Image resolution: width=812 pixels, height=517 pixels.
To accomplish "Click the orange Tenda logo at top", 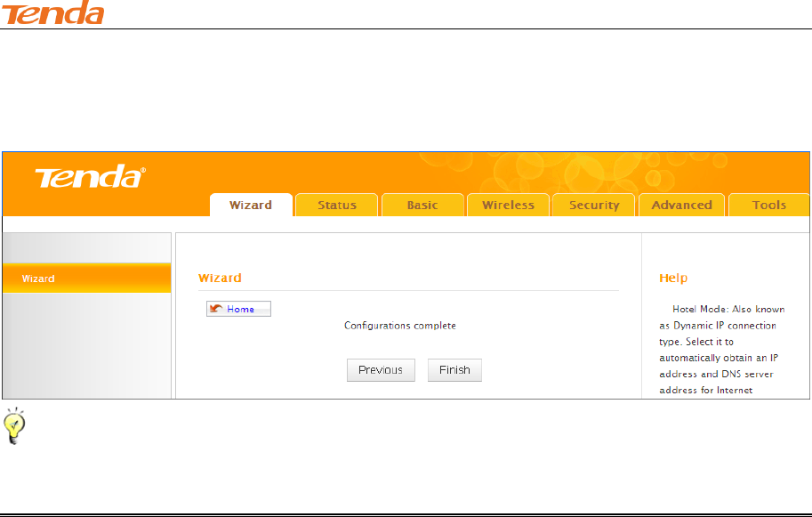I will coord(52,12).
